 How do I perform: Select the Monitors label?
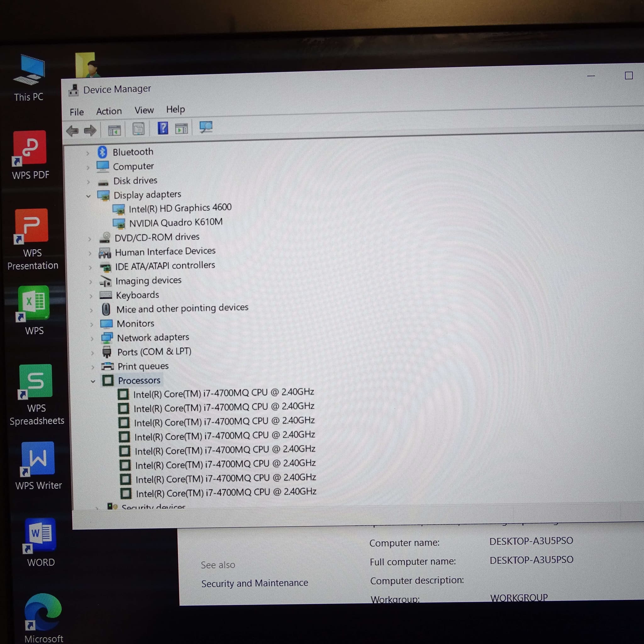135,323
